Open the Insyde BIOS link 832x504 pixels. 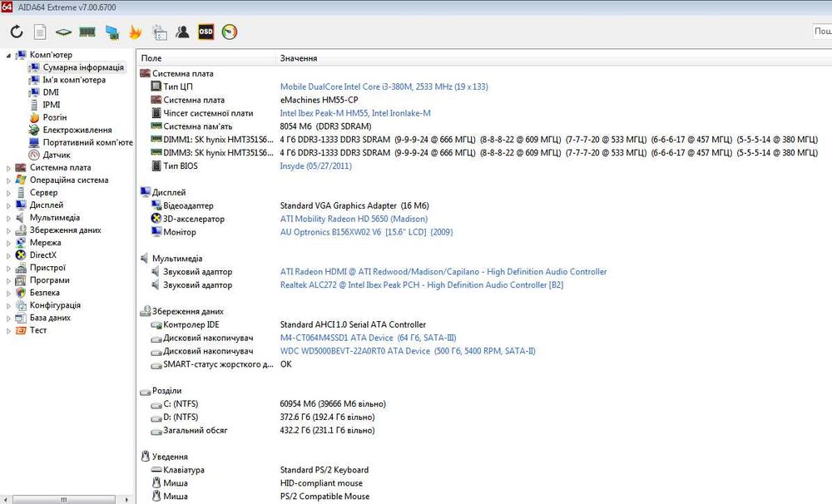tap(315, 166)
